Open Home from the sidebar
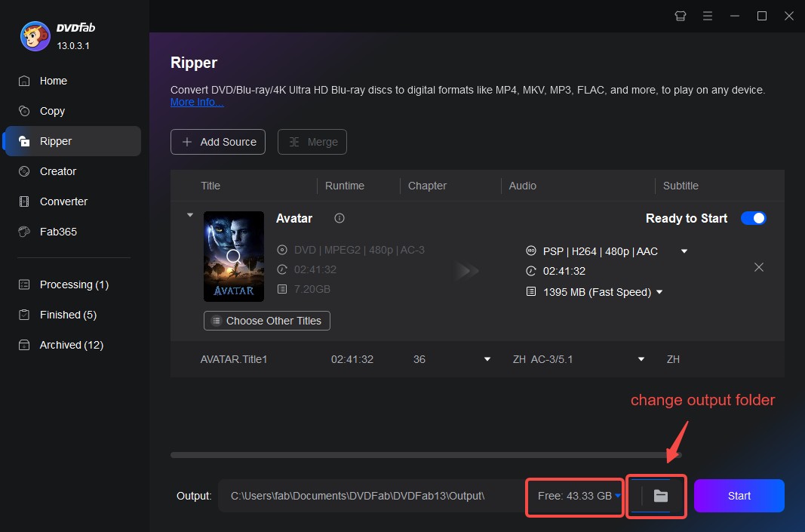This screenshot has height=532, width=805. (53, 81)
